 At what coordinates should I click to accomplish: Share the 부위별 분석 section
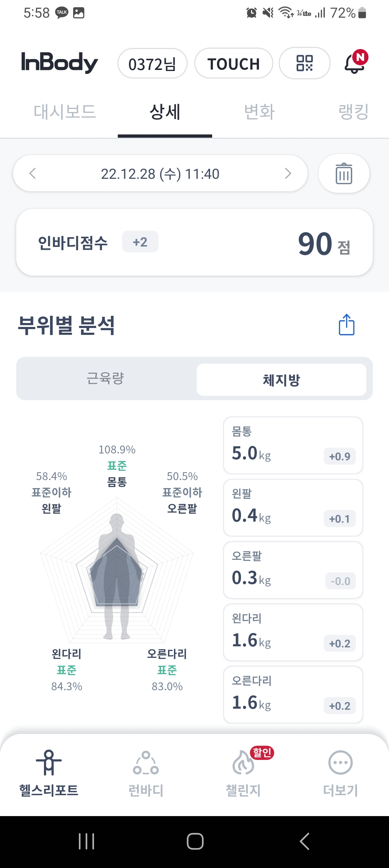point(346,324)
